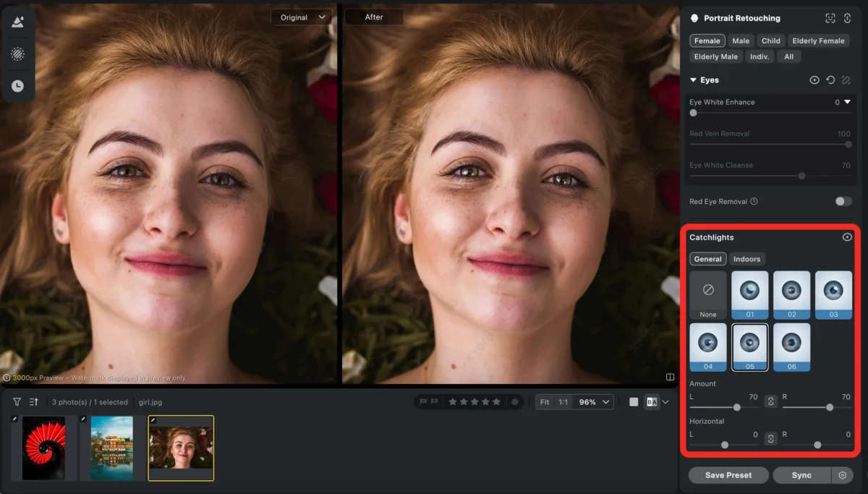Toggle the Red Eye Removal switch
Viewport: 868px width, 494px height.
pyautogui.click(x=843, y=201)
